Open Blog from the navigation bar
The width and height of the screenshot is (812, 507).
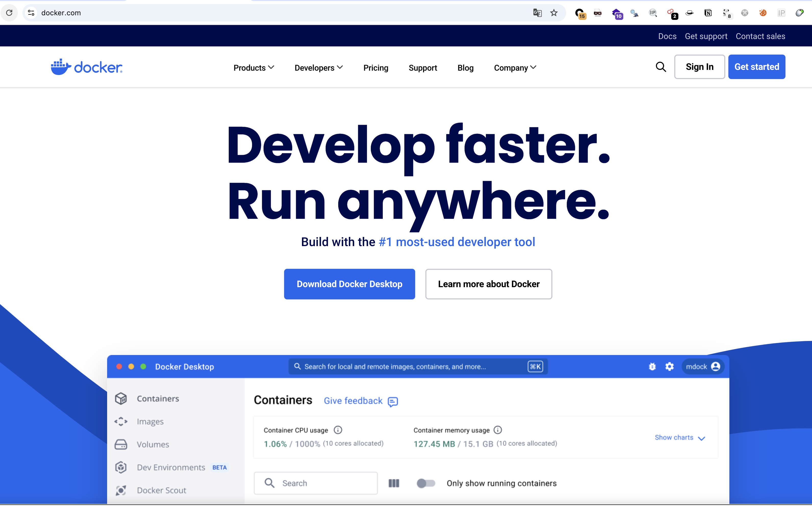point(465,68)
